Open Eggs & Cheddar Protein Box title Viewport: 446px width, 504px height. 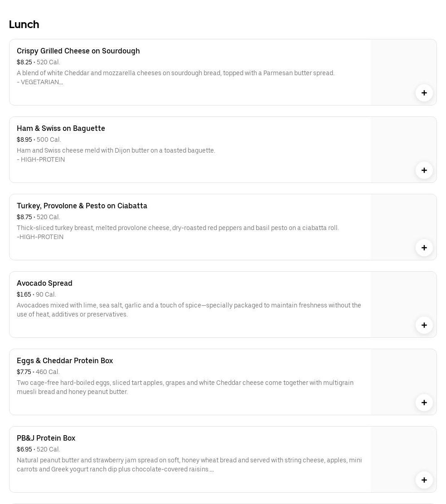(x=65, y=361)
